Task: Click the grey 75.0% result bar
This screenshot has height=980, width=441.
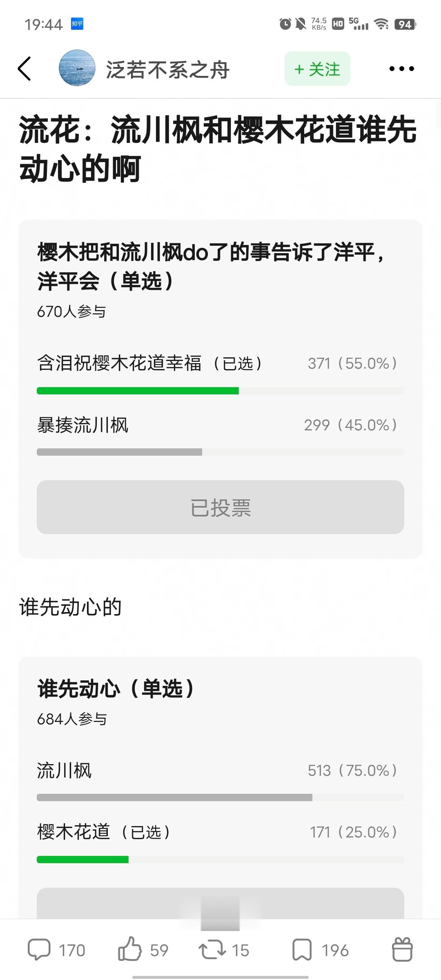Action: [x=174, y=797]
